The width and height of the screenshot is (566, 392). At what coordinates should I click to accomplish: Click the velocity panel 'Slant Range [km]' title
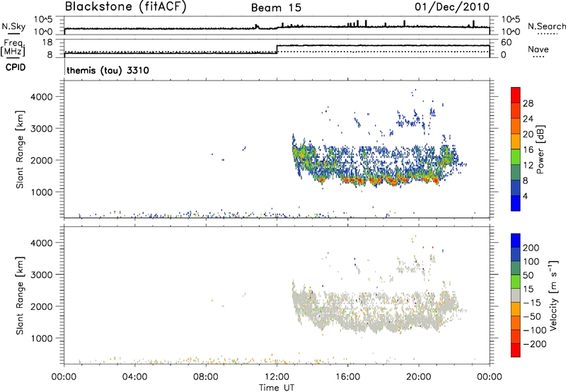(20, 296)
